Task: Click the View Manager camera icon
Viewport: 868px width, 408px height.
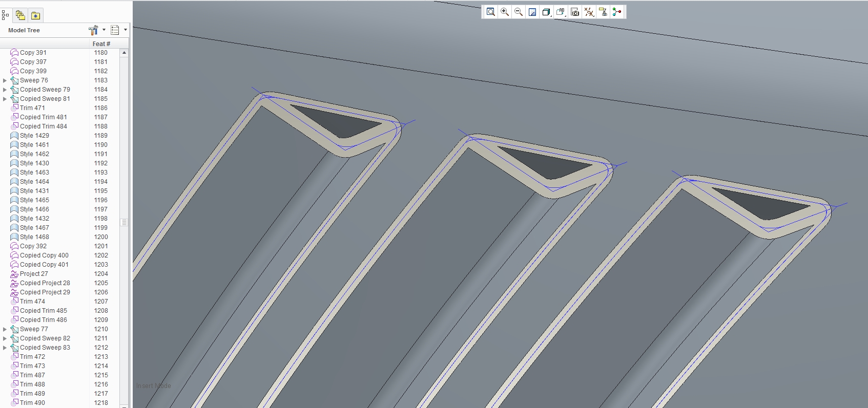Action: (575, 12)
